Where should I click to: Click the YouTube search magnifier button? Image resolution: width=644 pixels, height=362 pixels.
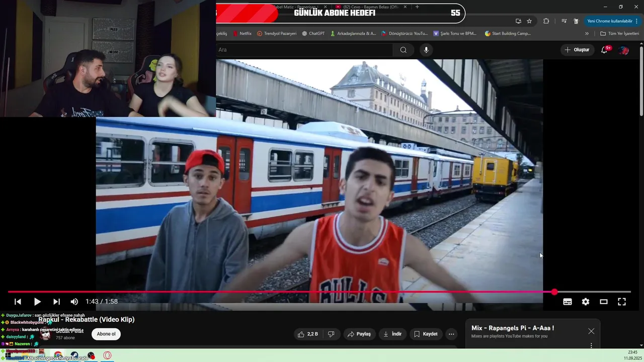coord(404,50)
